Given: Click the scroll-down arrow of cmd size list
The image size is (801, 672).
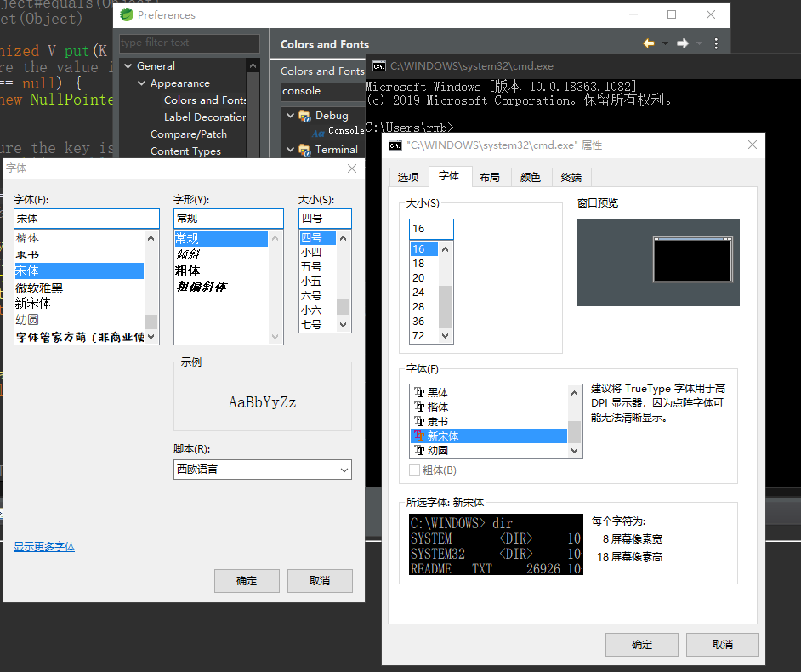Looking at the screenshot, I should [x=445, y=336].
